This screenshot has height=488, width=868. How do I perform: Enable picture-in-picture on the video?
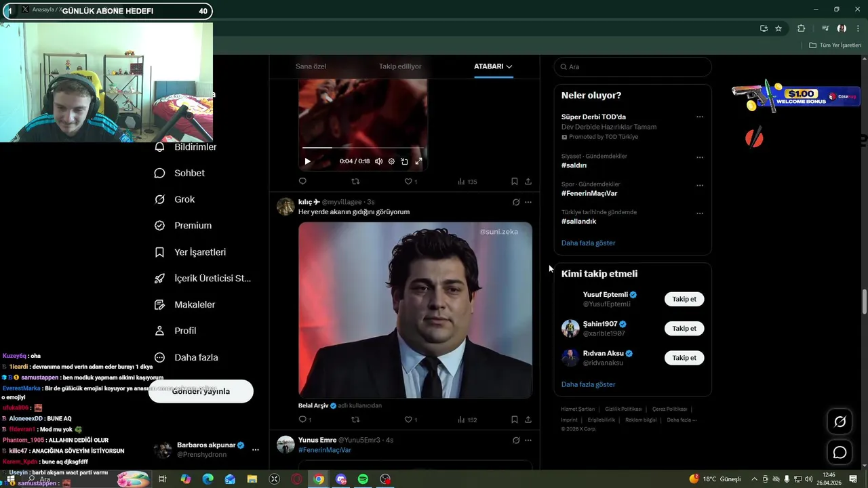pos(404,161)
